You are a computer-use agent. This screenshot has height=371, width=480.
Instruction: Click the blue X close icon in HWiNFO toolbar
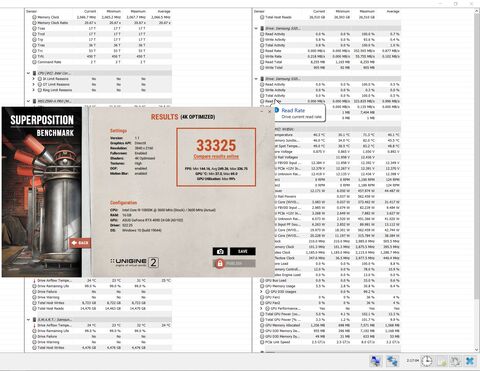(469, 361)
